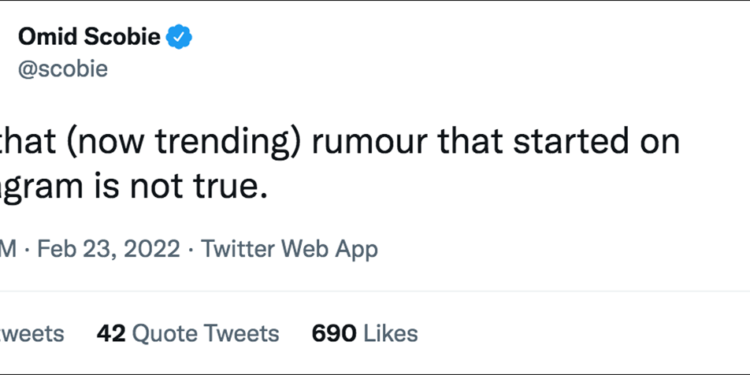Open the partially visible Retweets count
This screenshot has height=375, width=750.
tap(32, 333)
